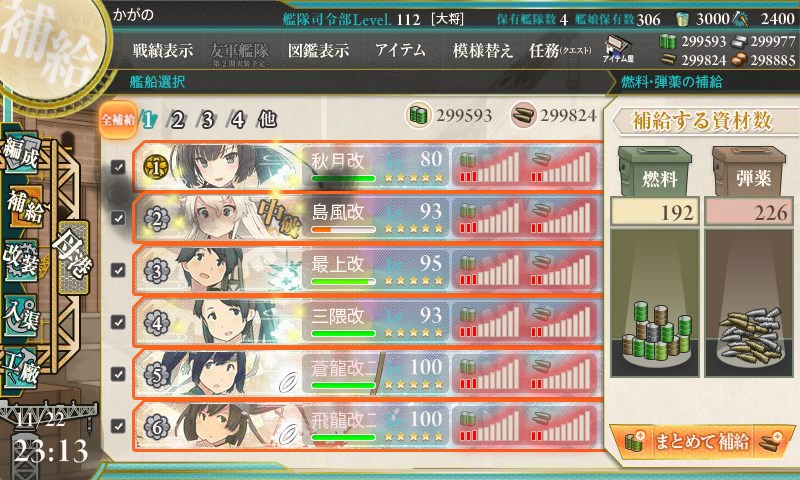Open the 任務 quest menu
Viewport: 800px width, 480px height.
pos(560,50)
